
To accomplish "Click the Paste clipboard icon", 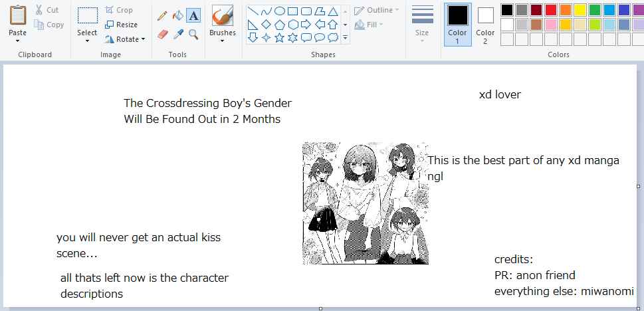I will coord(18,15).
